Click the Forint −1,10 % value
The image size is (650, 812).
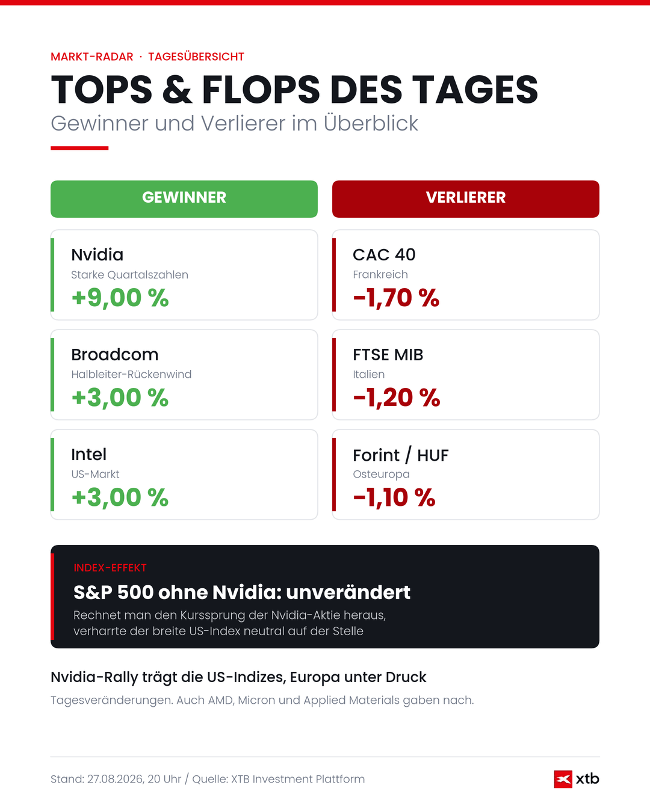[394, 497]
